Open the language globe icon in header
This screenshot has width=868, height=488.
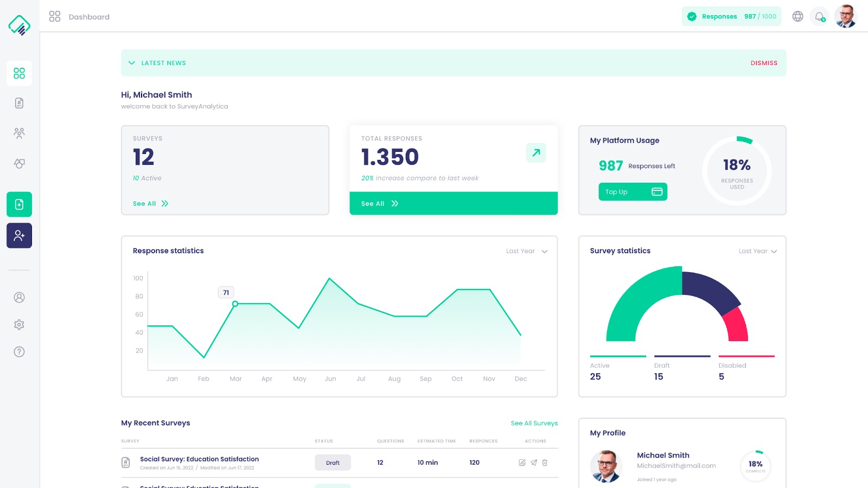point(797,16)
